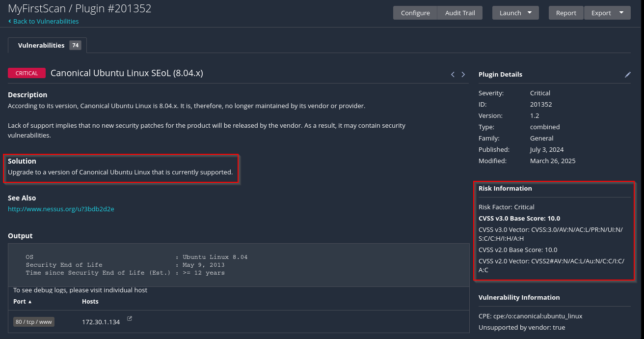Click Unsupported by vendor: true
644x339 pixels.
[x=522, y=327]
